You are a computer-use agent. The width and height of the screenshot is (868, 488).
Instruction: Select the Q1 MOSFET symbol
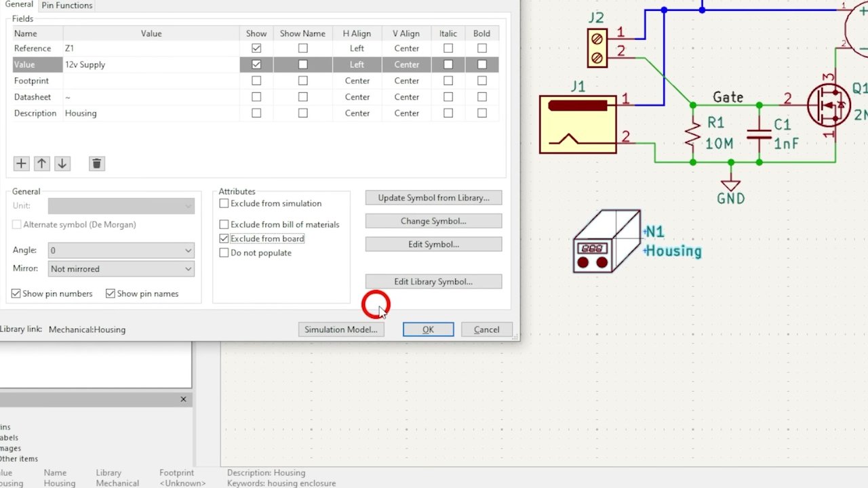[829, 106]
